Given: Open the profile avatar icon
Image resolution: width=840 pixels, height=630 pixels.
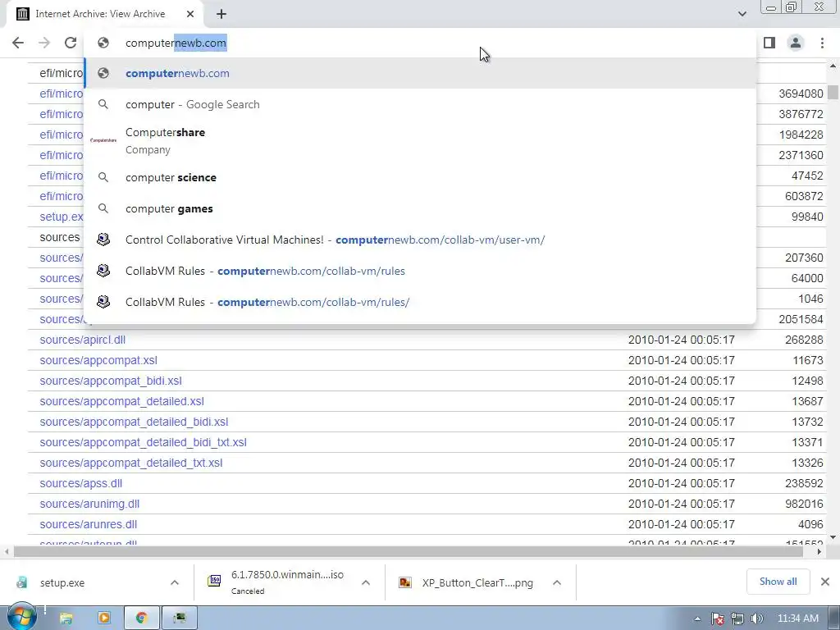Looking at the screenshot, I should (x=796, y=43).
